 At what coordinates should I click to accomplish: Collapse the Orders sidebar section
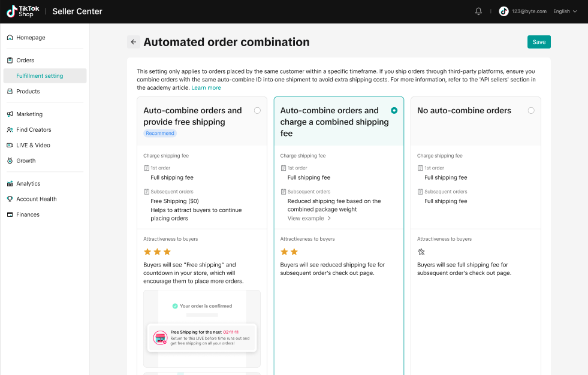(x=25, y=61)
